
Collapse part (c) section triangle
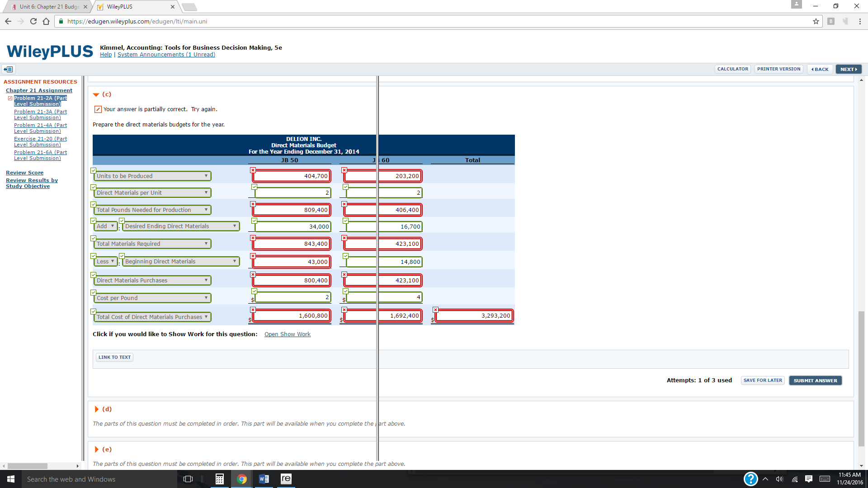coord(96,95)
